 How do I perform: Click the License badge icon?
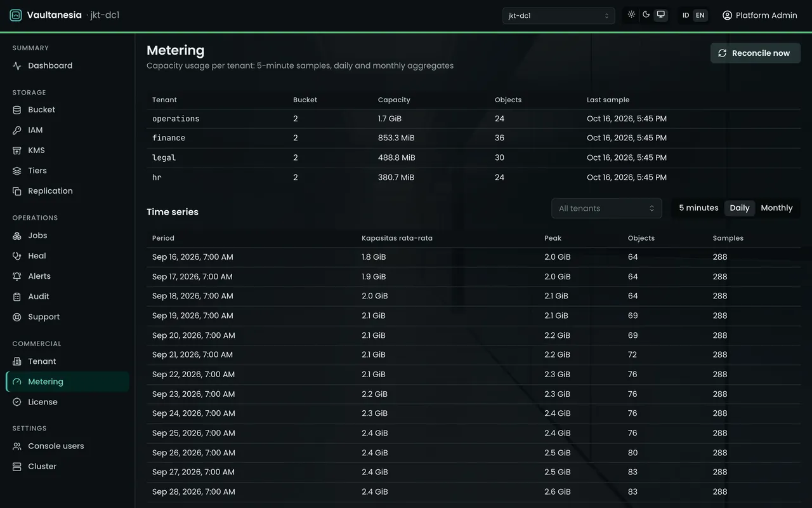[17, 402]
